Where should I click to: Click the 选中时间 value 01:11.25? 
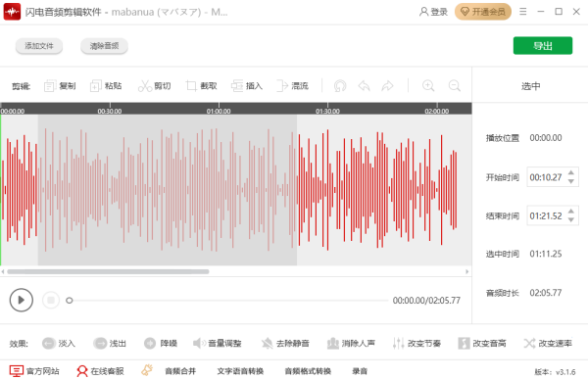(x=546, y=254)
